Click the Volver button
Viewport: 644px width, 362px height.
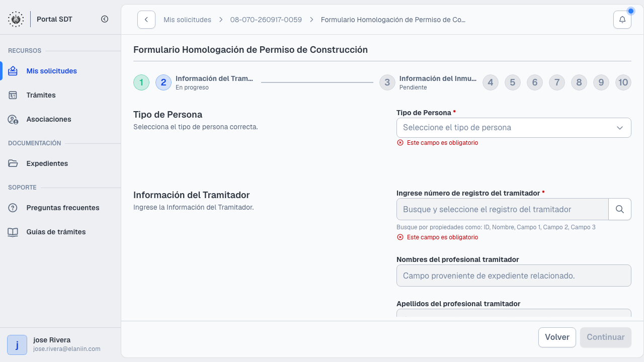(x=557, y=337)
